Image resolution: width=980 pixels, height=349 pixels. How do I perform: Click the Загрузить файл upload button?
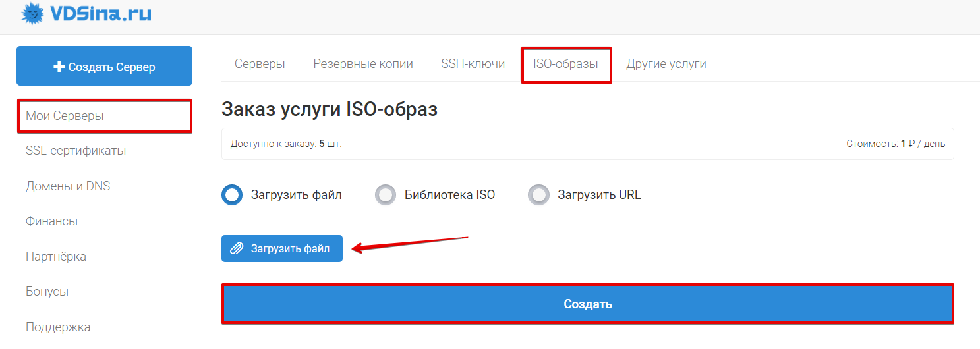(x=282, y=249)
